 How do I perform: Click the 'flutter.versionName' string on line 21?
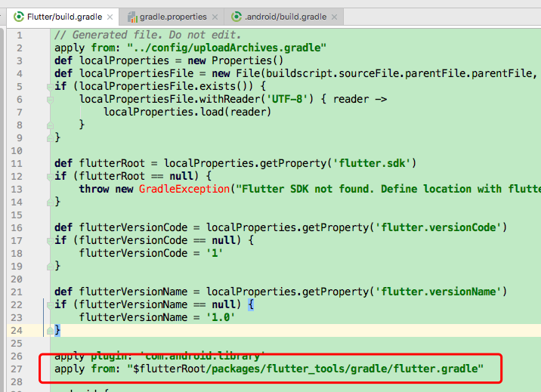point(437,292)
